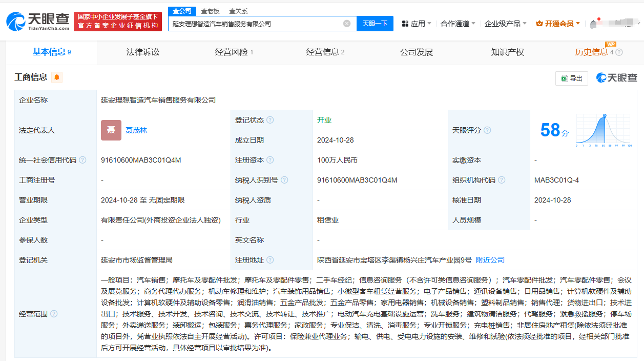
Task: Click 延安市市场监督管理局 registration authority
Action: (x=137, y=260)
